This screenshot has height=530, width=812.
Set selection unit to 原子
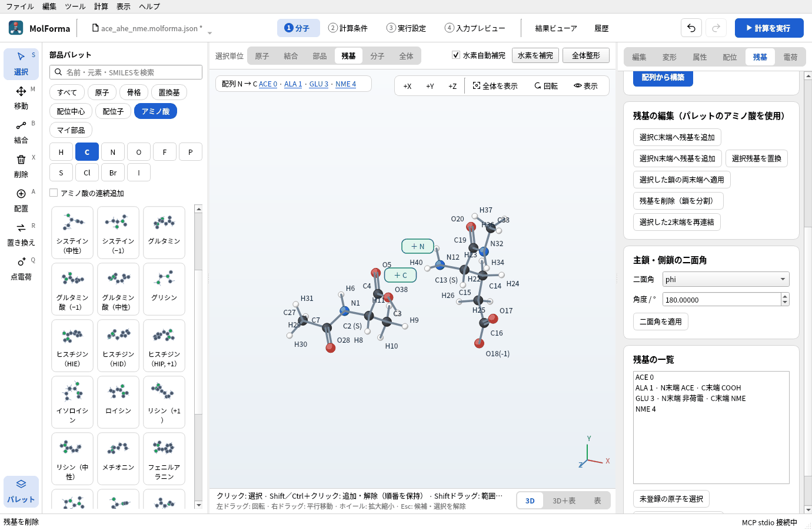coord(262,56)
